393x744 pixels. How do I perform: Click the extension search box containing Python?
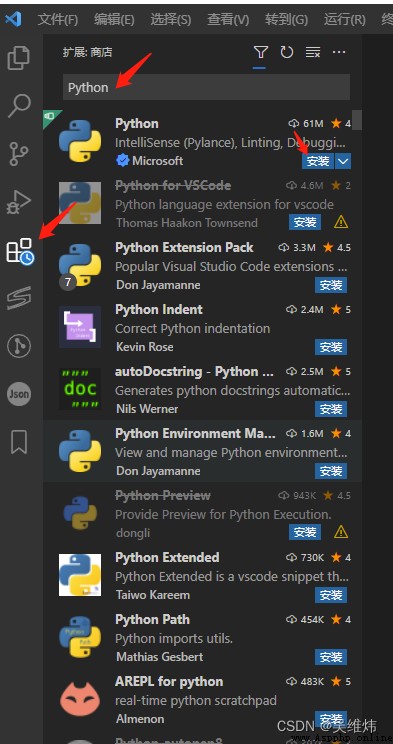[206, 87]
